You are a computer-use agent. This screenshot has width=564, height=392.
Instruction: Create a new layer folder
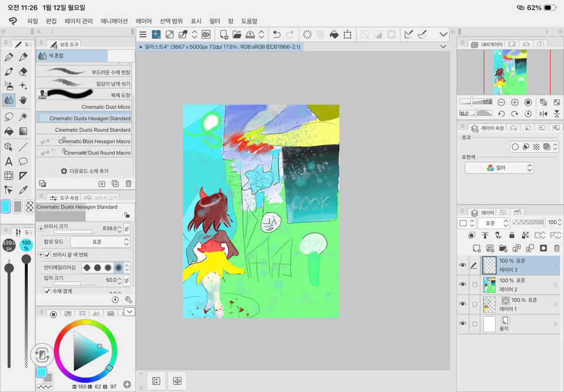[x=502, y=247]
